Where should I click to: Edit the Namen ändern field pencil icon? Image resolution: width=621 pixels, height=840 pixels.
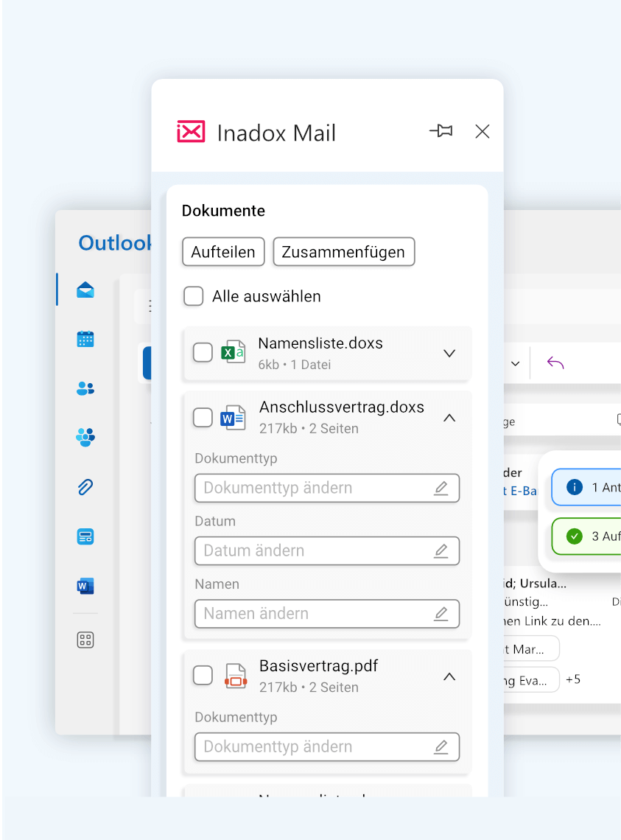441,613
